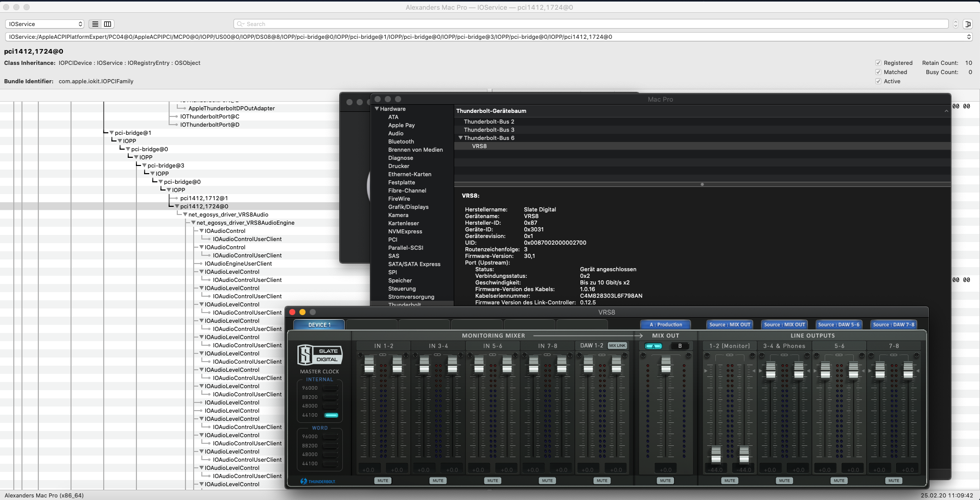Click the right pan knob of IN 3-4
This screenshot has height=500, width=980.
[x=460, y=355]
